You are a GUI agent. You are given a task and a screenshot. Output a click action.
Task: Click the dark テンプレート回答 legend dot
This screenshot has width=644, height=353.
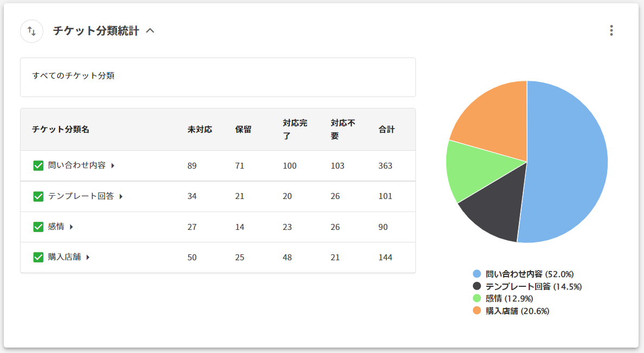pyautogui.click(x=477, y=286)
